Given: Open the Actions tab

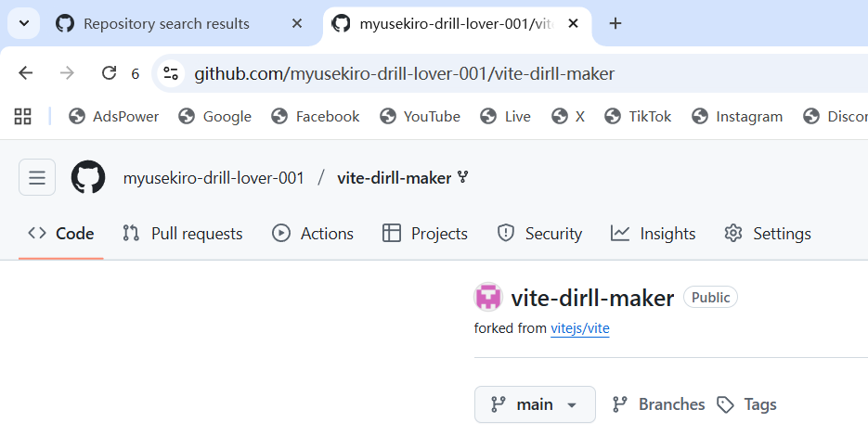Looking at the screenshot, I should 313,234.
